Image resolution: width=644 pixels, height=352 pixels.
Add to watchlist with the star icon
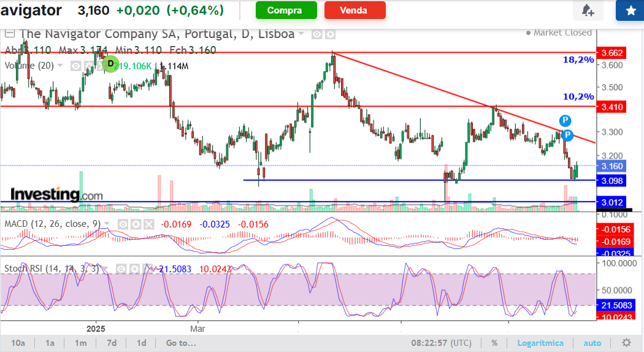coord(631,10)
